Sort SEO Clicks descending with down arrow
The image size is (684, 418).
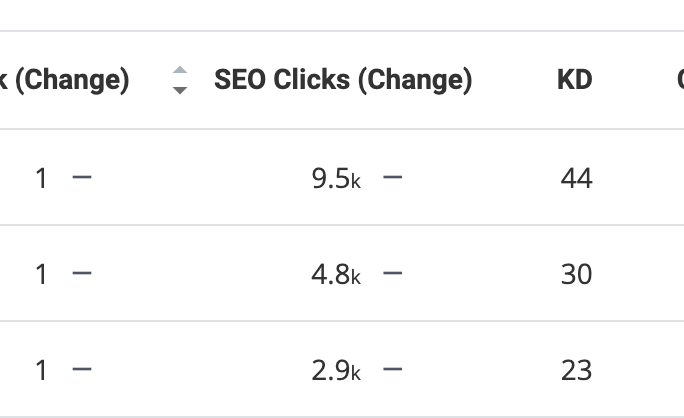(180, 90)
